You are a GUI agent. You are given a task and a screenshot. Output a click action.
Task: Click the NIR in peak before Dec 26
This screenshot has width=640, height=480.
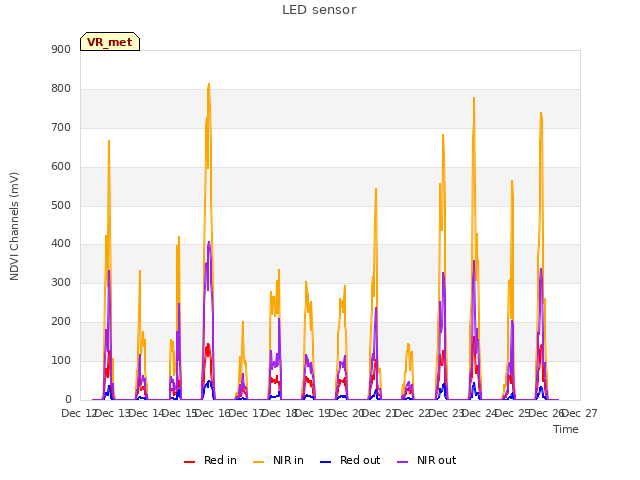click(541, 113)
